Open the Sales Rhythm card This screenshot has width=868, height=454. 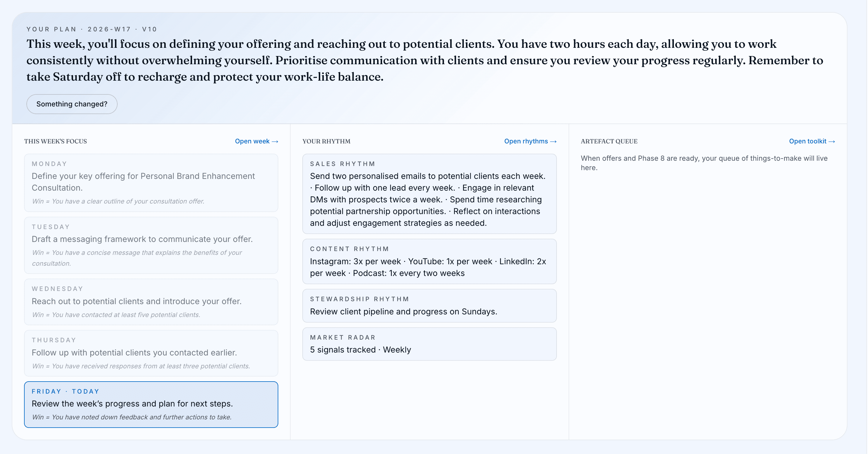429,194
